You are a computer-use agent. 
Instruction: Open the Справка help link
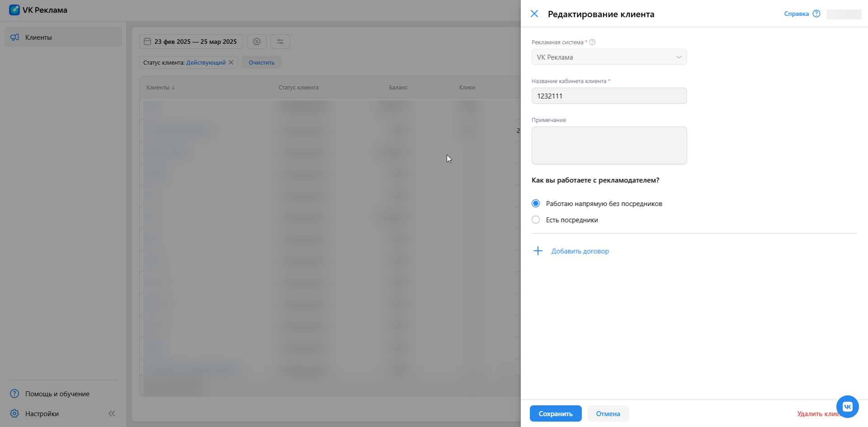tap(796, 14)
